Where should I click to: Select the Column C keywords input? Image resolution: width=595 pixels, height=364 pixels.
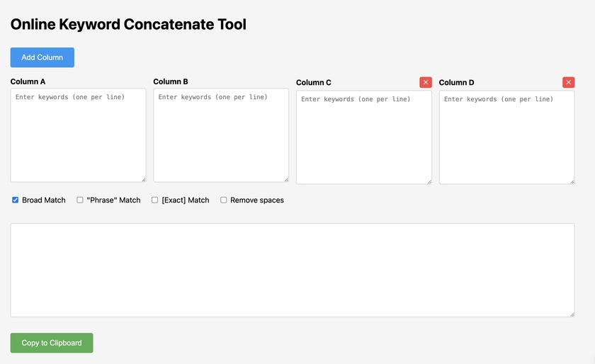point(364,137)
